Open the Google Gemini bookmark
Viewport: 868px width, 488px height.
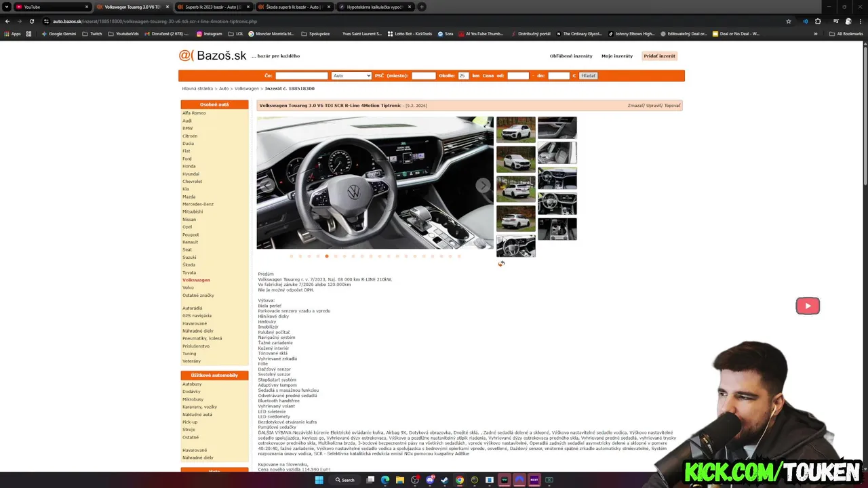click(x=59, y=33)
